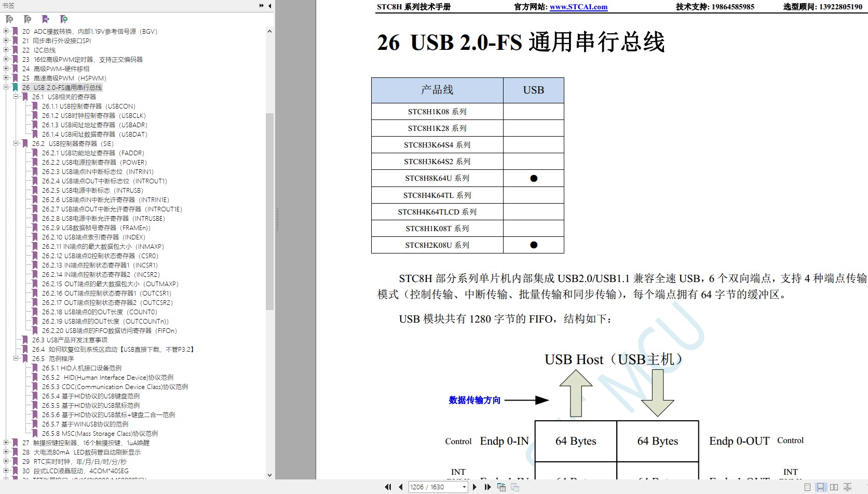The image size is (868, 494).
Task: Expand chapter 23 16-bit PWM bookmark
Action: pos(6,59)
